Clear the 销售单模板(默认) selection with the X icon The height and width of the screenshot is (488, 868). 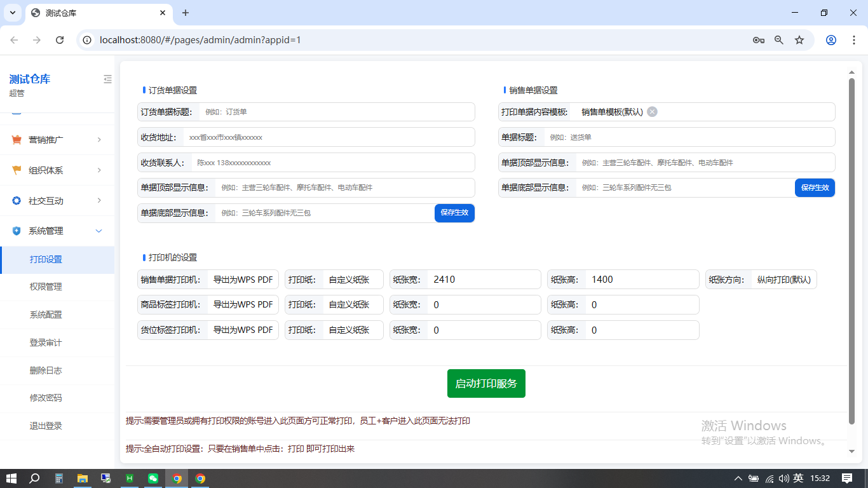652,112
